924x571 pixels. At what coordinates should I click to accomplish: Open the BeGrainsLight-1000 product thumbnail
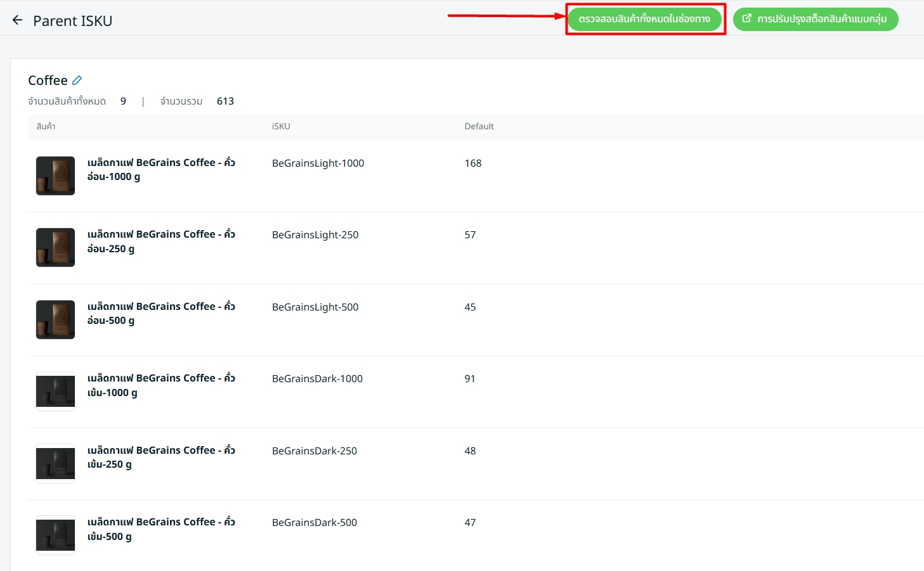coord(56,176)
